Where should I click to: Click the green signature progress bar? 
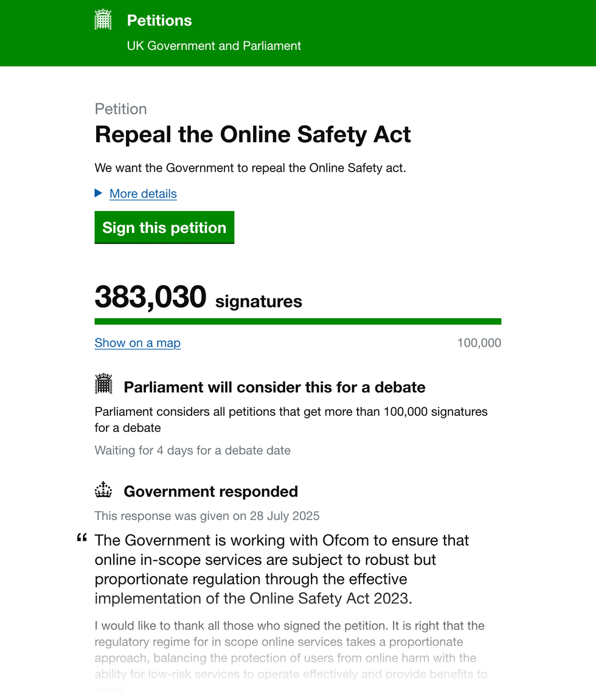coord(298,321)
